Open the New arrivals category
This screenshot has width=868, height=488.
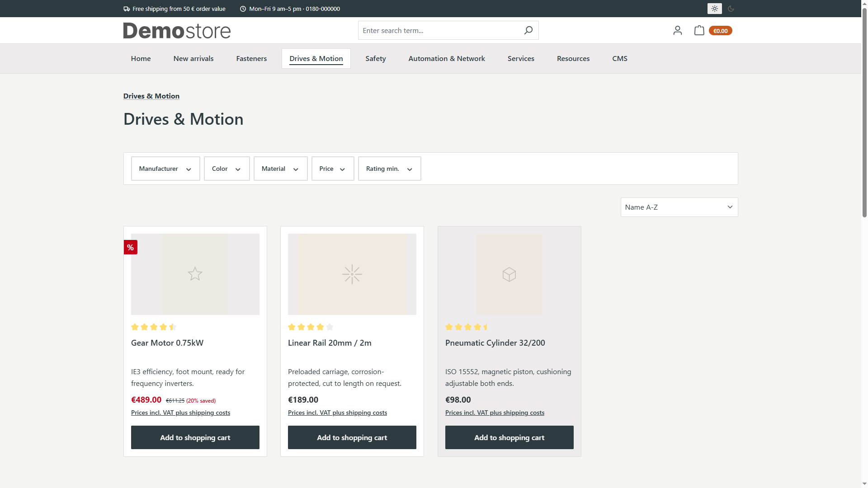(x=193, y=59)
